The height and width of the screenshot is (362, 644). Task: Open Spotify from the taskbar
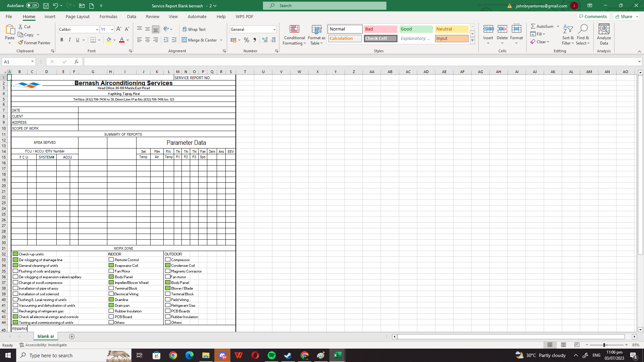(x=272, y=355)
